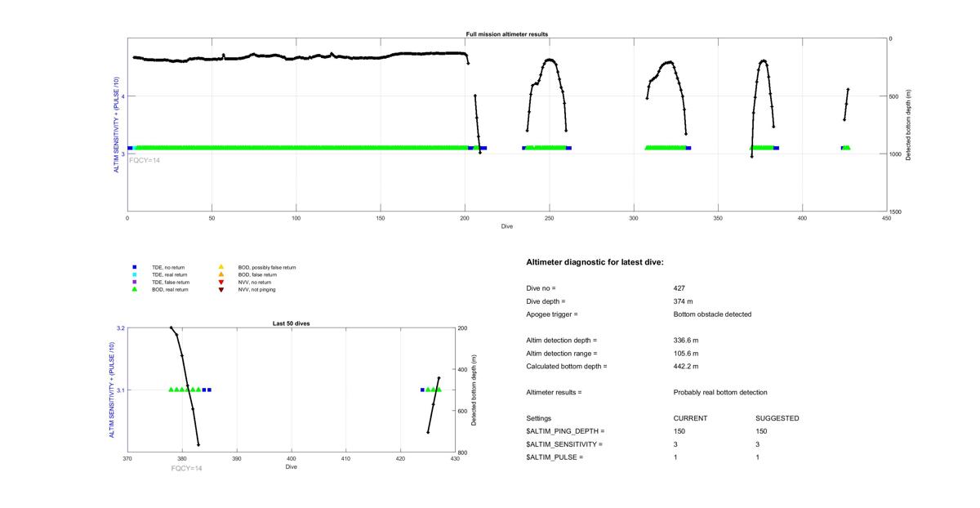Click the cyan square TDE real return legend marker
Screen dimensions: 980x508
point(133,274)
